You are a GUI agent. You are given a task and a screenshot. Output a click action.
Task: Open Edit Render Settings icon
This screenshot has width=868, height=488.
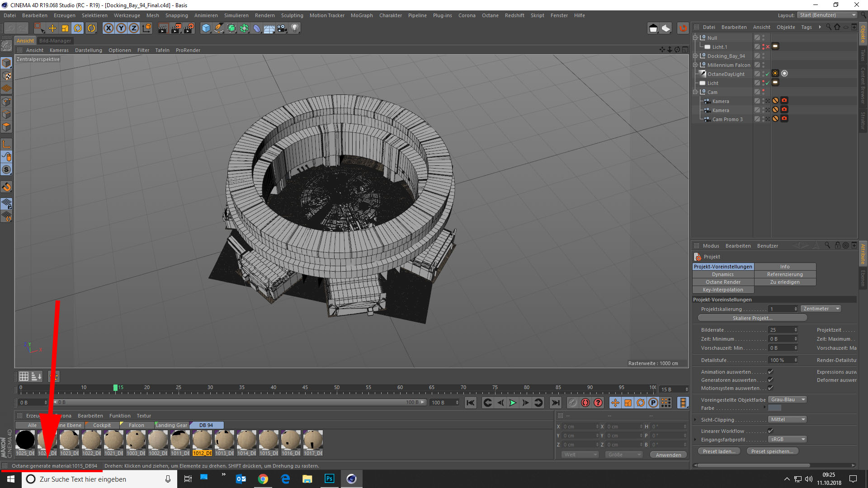coord(189,28)
